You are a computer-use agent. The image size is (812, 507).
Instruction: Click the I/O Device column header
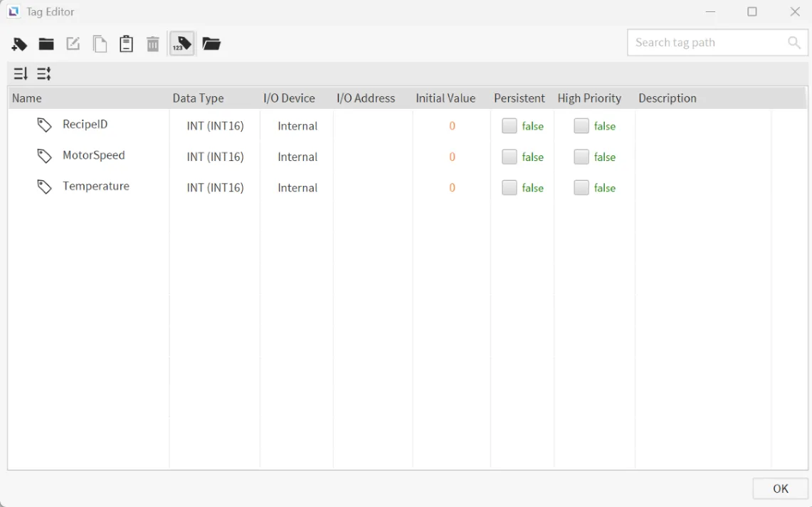point(289,98)
